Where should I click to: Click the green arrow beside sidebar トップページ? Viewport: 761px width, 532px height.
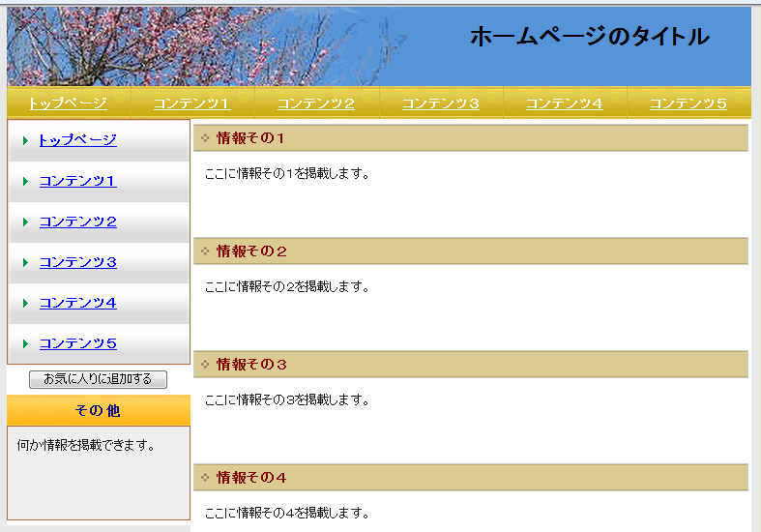coord(25,141)
